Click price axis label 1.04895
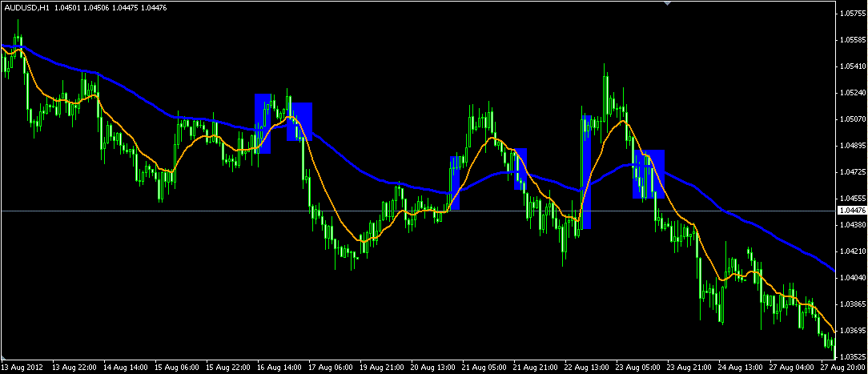Screen dimensions: 868x374 [x=853, y=146]
